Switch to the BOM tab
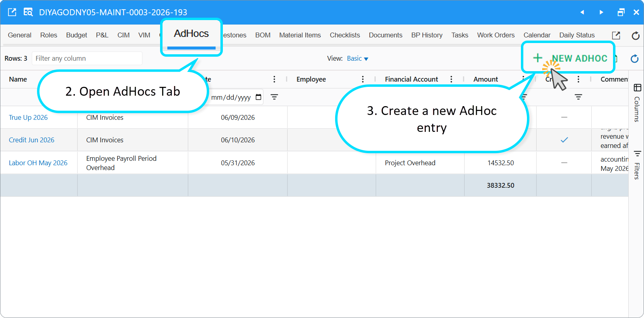The image size is (644, 318). (x=263, y=35)
